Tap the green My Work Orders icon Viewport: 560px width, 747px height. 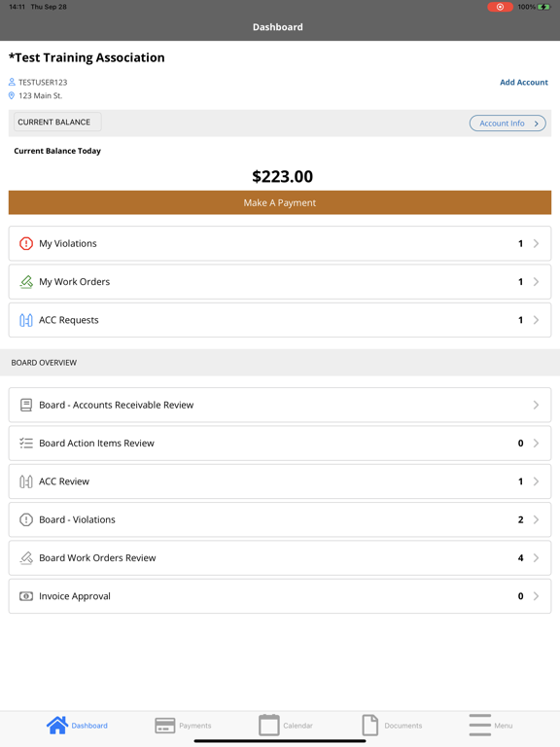tap(26, 282)
